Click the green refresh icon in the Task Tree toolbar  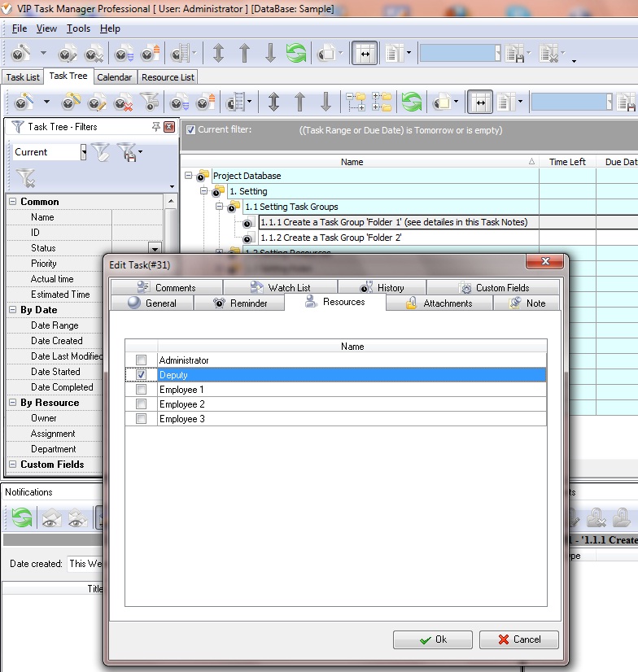click(412, 103)
